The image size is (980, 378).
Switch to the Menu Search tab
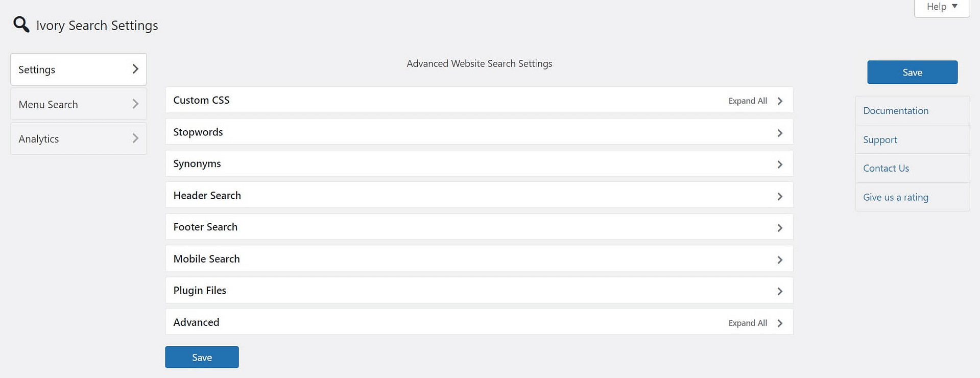pos(49,104)
